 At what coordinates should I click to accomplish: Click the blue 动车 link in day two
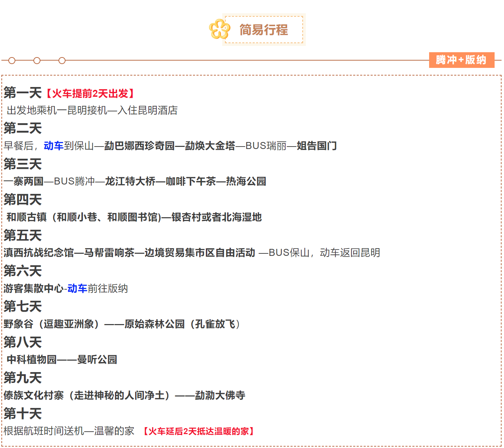click(53, 146)
